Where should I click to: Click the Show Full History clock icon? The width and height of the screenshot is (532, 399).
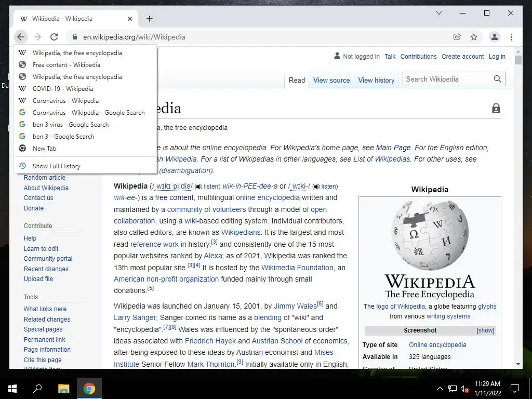click(x=22, y=166)
